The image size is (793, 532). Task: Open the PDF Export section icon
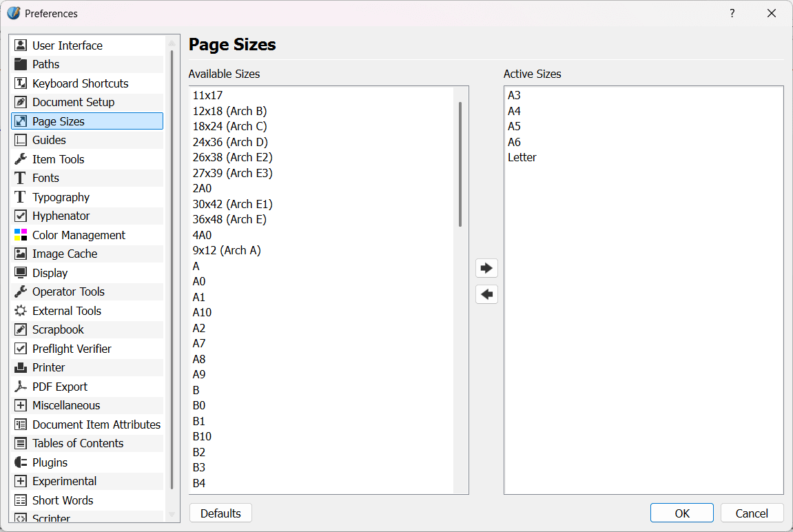pyautogui.click(x=21, y=387)
